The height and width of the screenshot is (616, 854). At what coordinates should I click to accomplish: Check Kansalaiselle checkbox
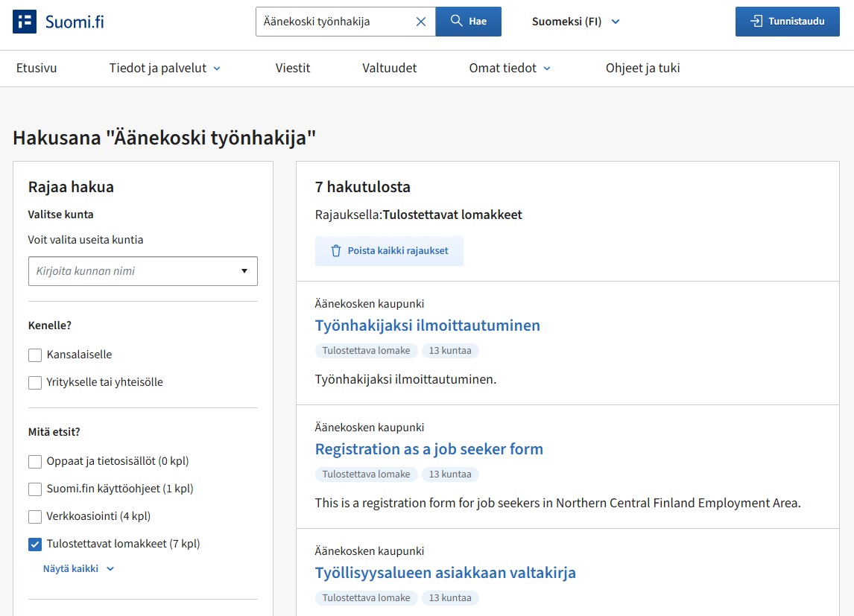coord(35,355)
